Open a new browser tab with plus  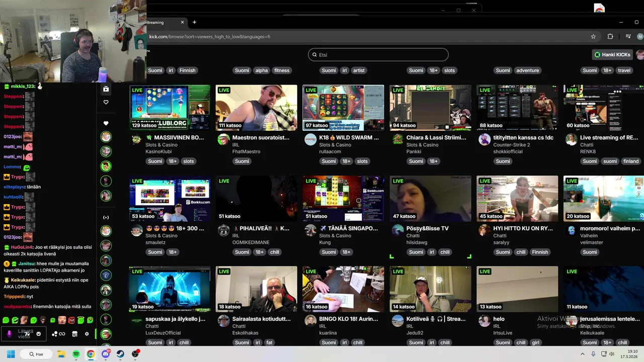(x=194, y=22)
